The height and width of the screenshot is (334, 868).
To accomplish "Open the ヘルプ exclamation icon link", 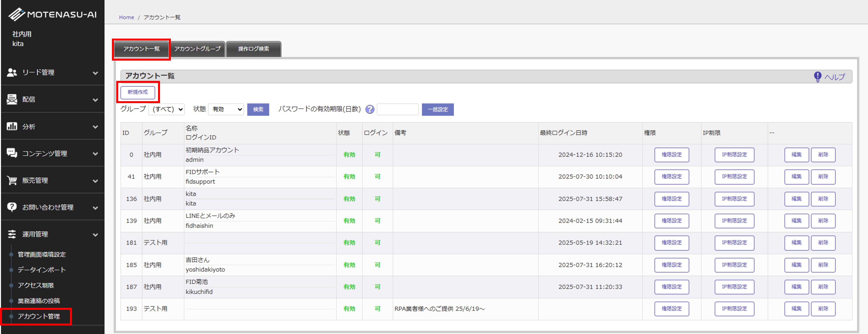I will pos(817,77).
